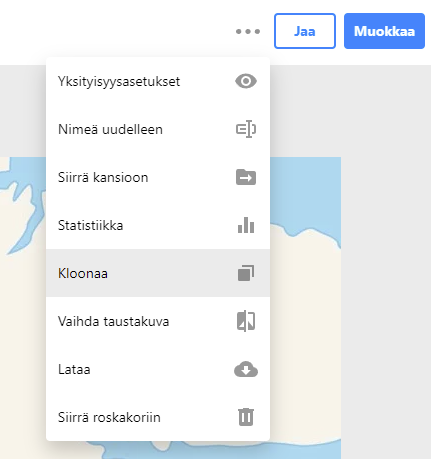Select Nimeä uudelleen from menu

tap(158, 129)
